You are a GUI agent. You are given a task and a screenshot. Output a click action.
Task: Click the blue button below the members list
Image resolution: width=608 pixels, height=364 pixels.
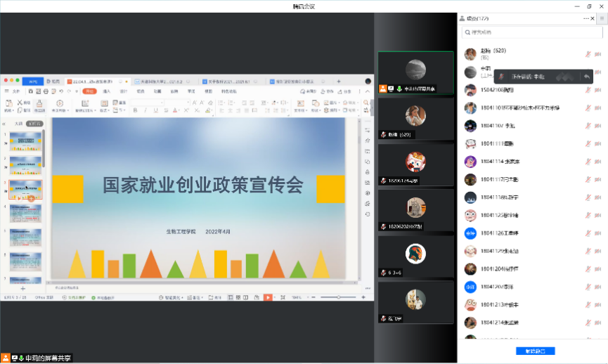click(x=535, y=351)
